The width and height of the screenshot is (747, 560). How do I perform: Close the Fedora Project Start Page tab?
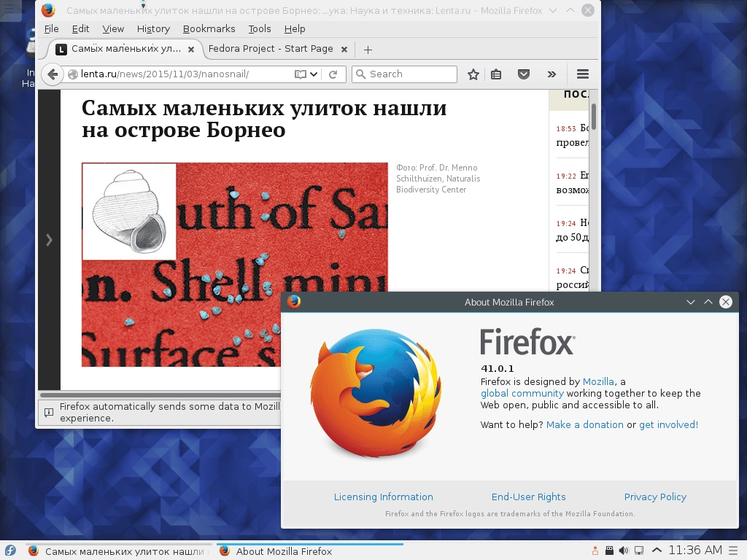pyautogui.click(x=344, y=49)
